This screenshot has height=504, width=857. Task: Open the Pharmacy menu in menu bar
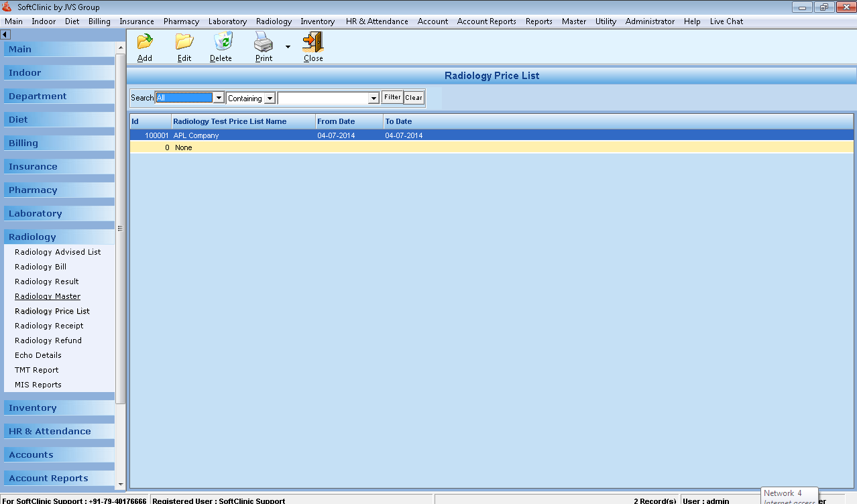pyautogui.click(x=181, y=21)
